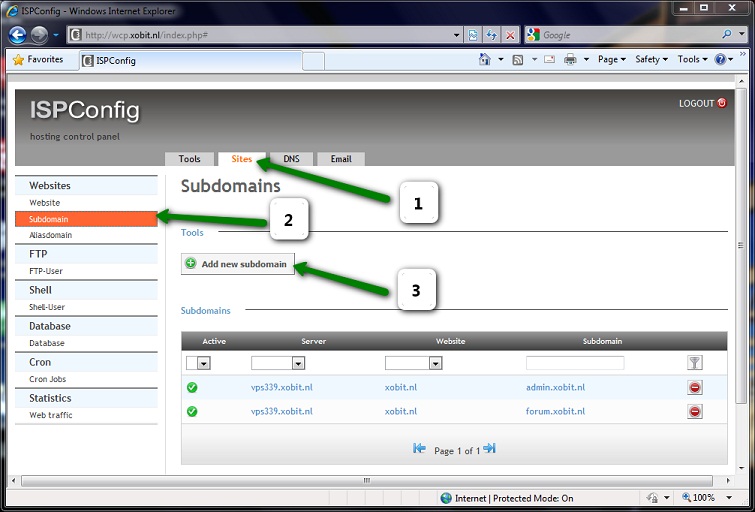
Task: Go to the first page arrow
Action: pyautogui.click(x=420, y=449)
